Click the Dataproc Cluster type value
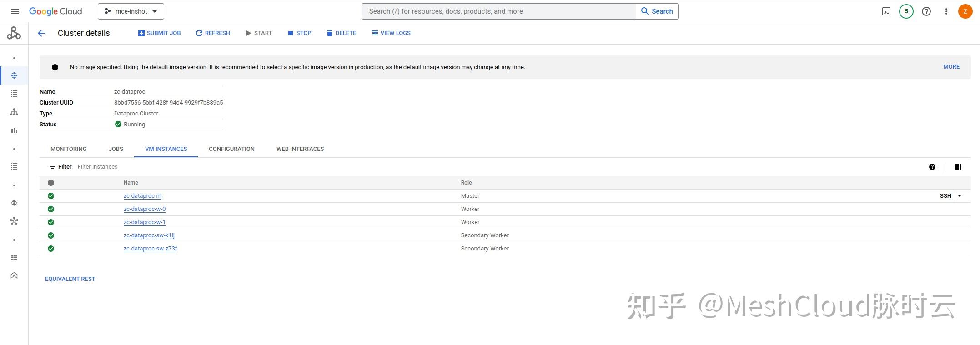This screenshot has width=980, height=345. click(136, 114)
